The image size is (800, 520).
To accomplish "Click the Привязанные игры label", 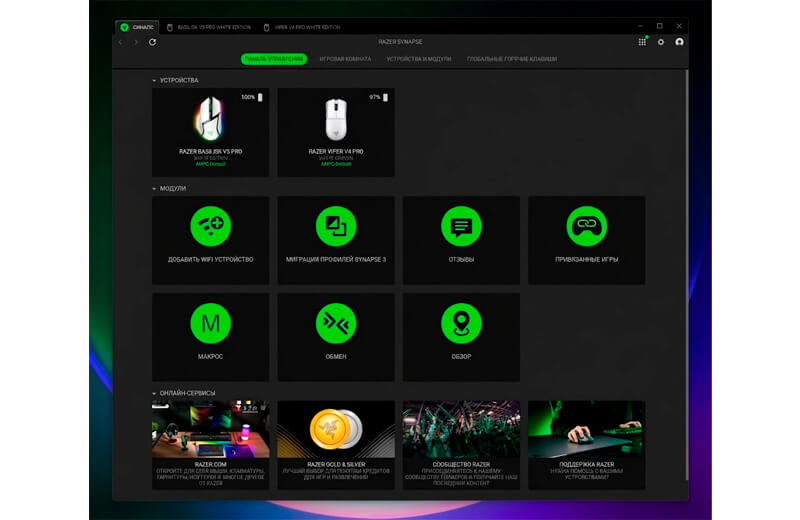I will (x=587, y=260).
